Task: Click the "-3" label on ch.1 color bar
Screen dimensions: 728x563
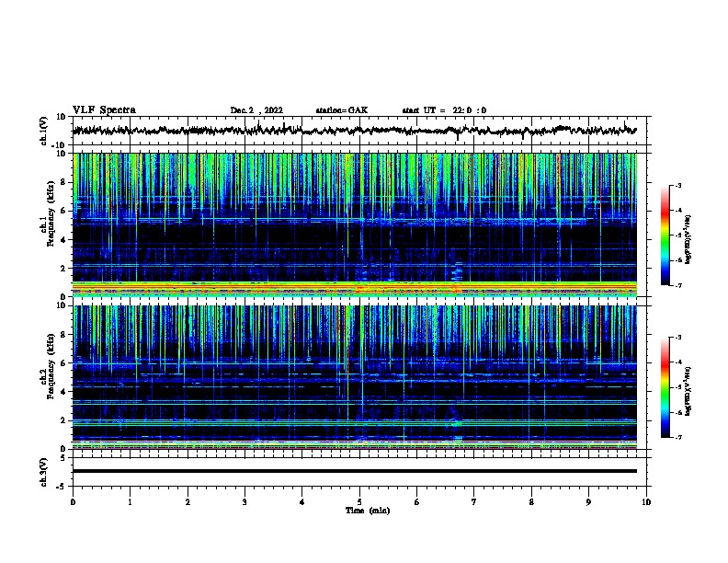Action: (x=677, y=185)
